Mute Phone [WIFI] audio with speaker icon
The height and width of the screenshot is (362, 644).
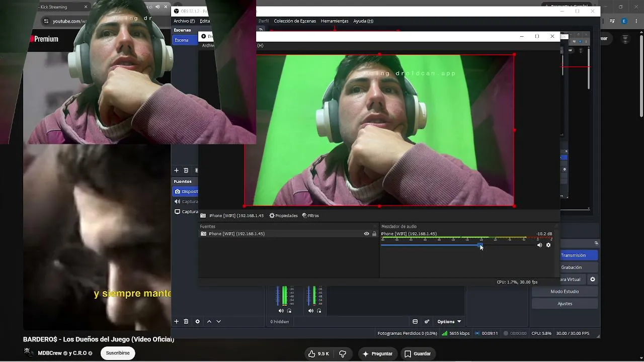coord(539,245)
